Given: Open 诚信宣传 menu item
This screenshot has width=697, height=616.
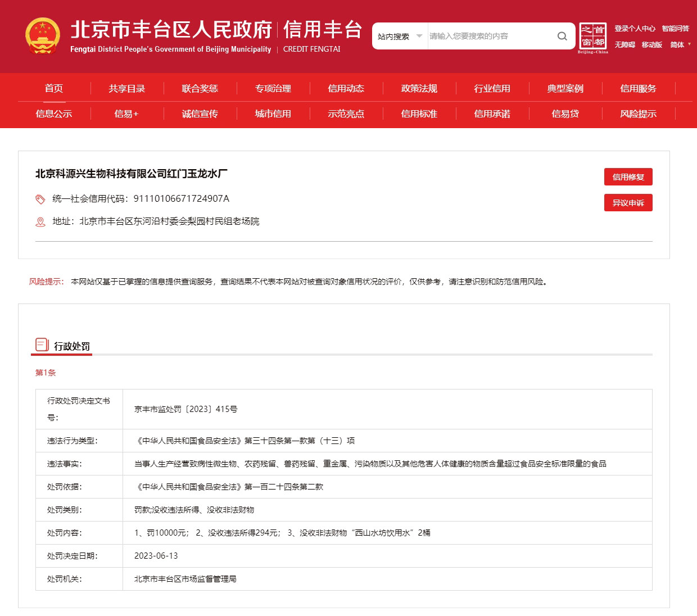Looking at the screenshot, I should 200,114.
